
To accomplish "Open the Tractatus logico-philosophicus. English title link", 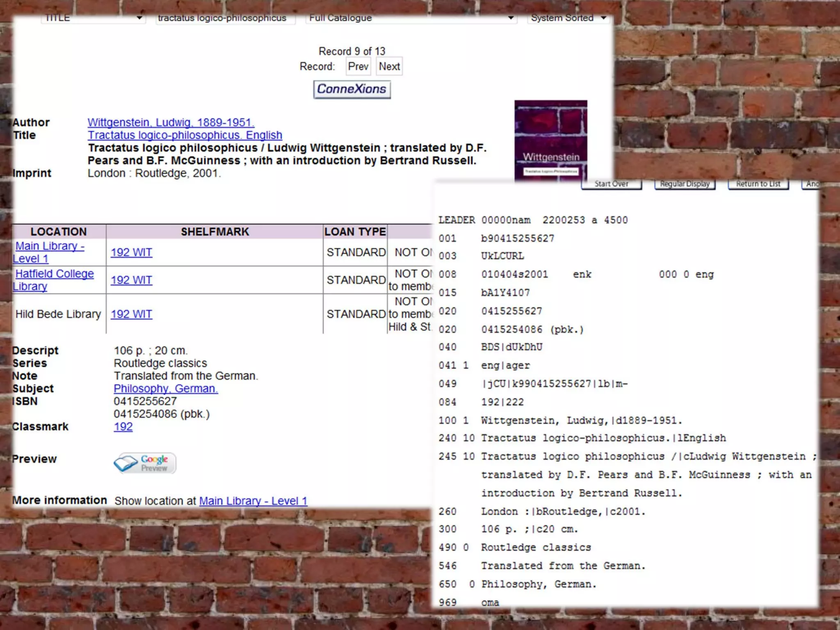I will (185, 135).
